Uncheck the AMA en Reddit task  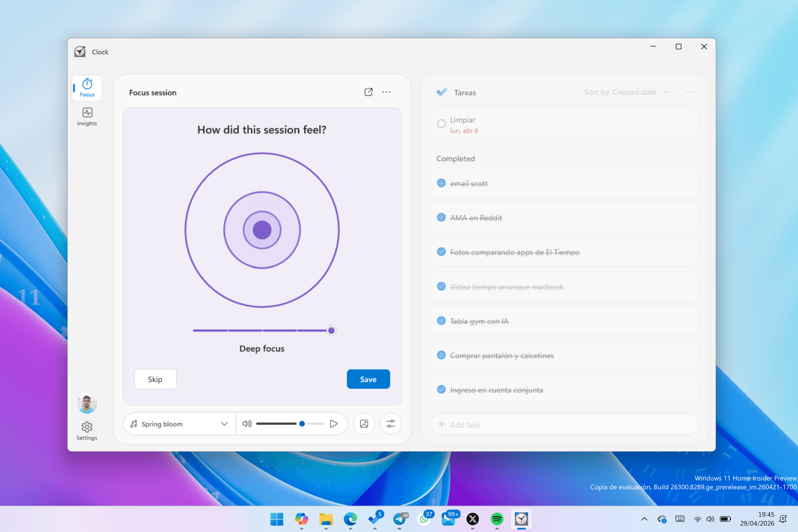click(x=441, y=218)
